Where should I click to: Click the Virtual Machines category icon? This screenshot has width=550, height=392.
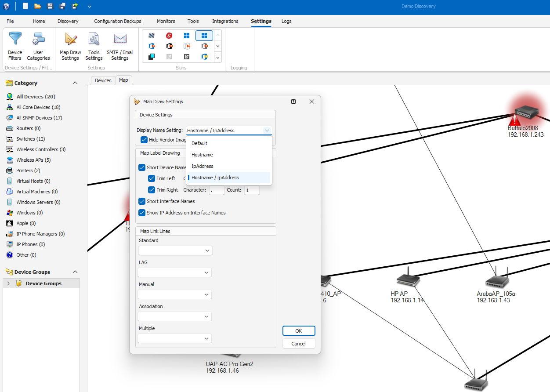10,192
